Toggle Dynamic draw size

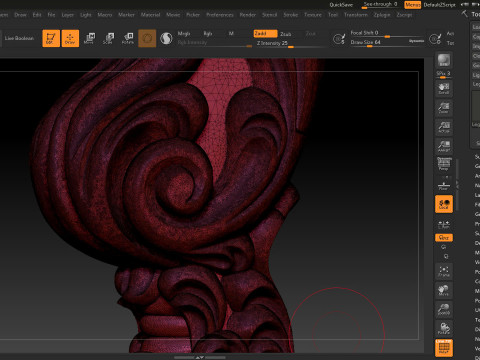click(416, 41)
